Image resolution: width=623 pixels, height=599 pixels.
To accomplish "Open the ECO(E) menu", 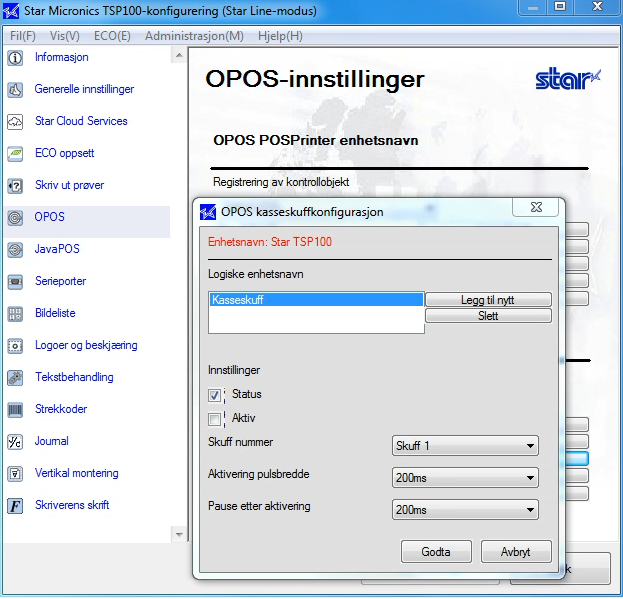I will [x=112, y=36].
